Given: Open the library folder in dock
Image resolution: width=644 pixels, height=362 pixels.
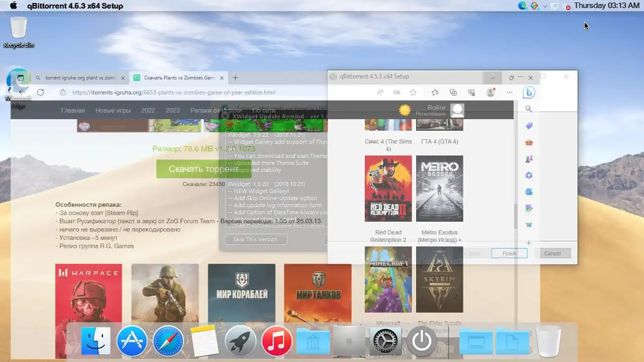Looking at the screenshot, I should [x=313, y=342].
